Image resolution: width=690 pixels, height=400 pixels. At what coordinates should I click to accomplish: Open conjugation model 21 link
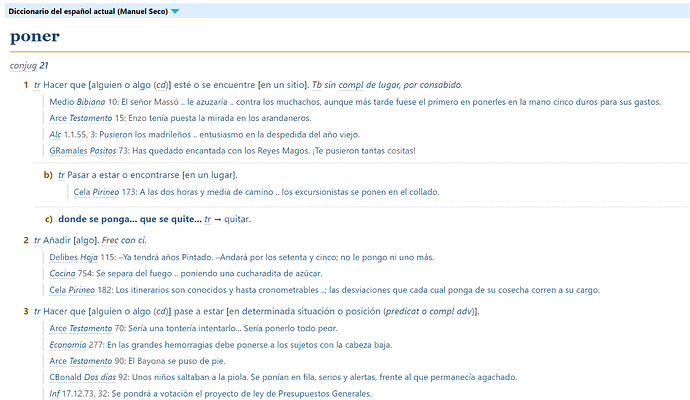pos(44,66)
